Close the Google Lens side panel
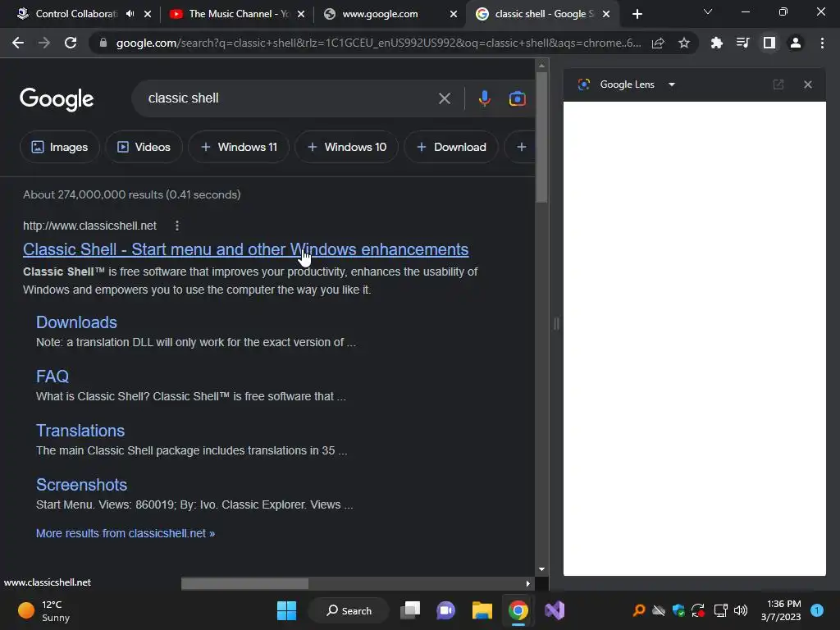 tap(808, 84)
